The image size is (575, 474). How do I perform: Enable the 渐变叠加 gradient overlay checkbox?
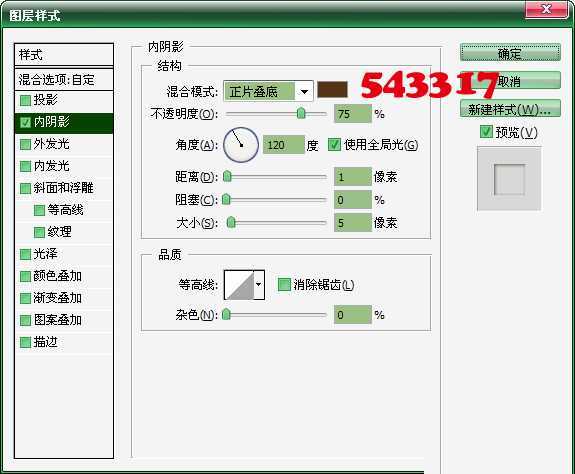click(25, 298)
